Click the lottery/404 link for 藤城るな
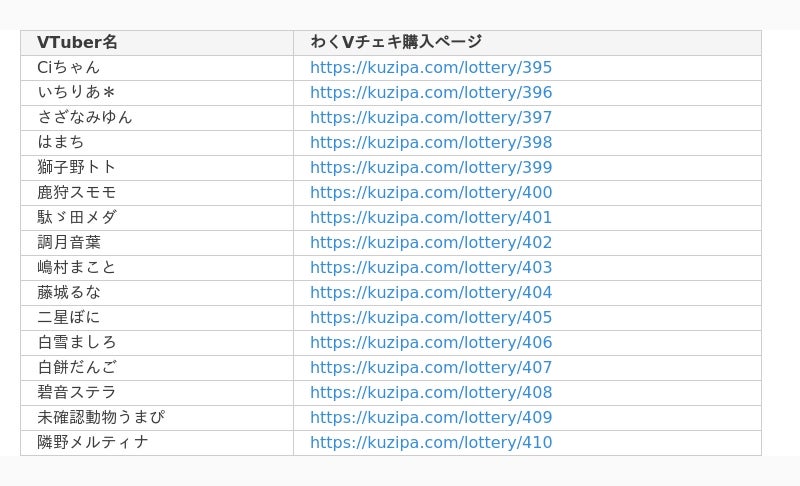Image resolution: width=800 pixels, height=486 pixels. pyautogui.click(x=430, y=293)
